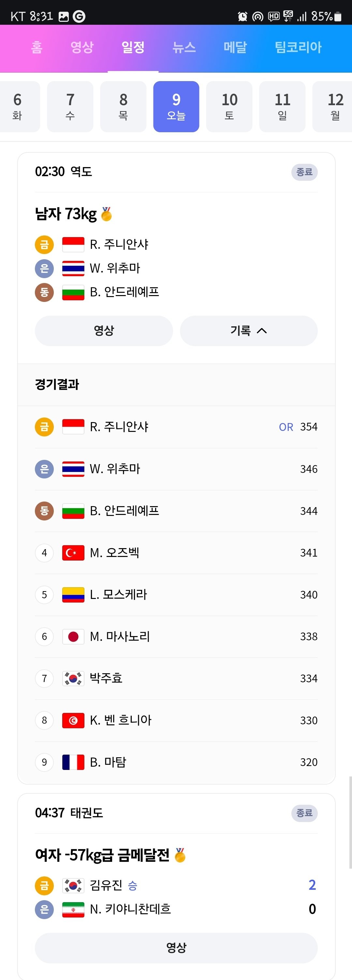Tap the Japan flag beside M. 마사노리
Screen dimensions: 352x980
coord(73,636)
